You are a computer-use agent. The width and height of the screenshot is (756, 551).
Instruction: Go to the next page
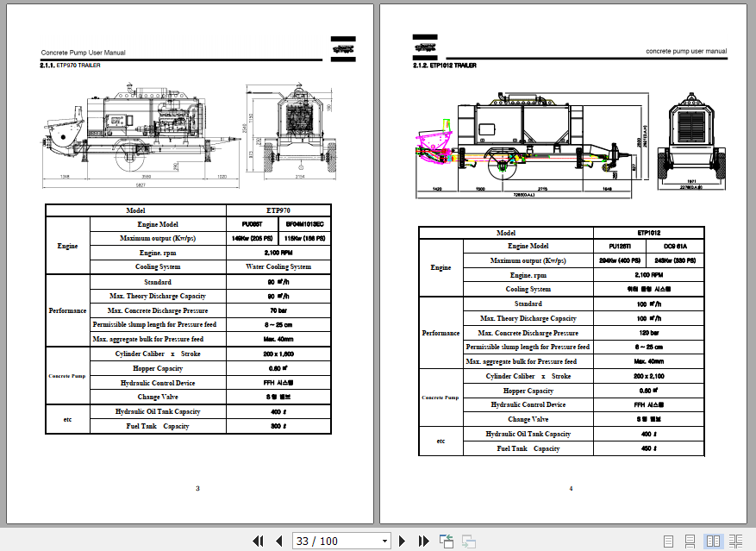point(402,541)
